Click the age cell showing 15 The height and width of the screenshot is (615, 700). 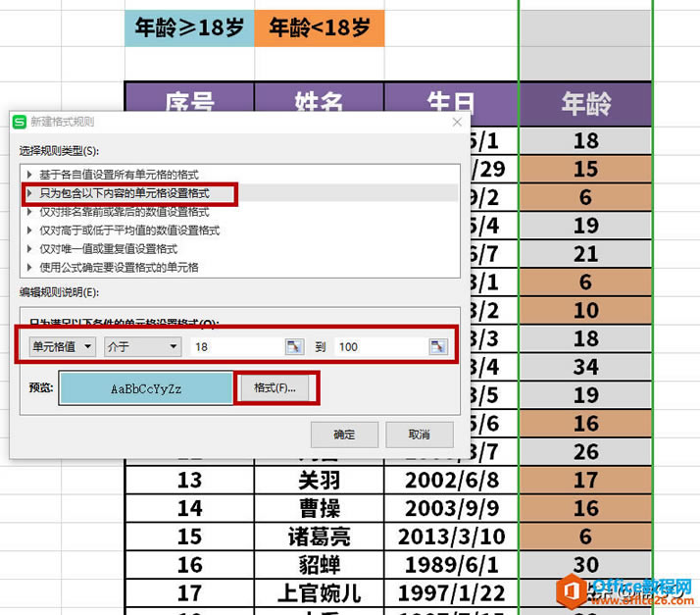[x=585, y=170]
